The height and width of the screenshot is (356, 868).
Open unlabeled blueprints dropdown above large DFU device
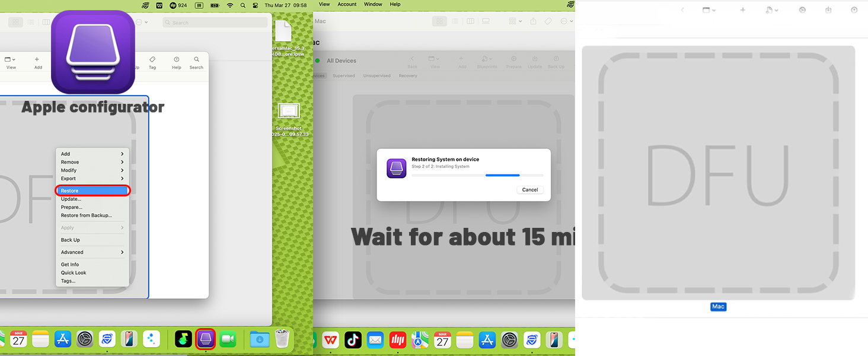click(771, 10)
